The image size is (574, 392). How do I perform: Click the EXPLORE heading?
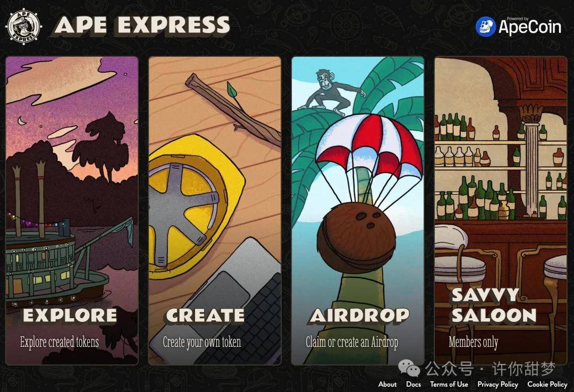point(70,316)
